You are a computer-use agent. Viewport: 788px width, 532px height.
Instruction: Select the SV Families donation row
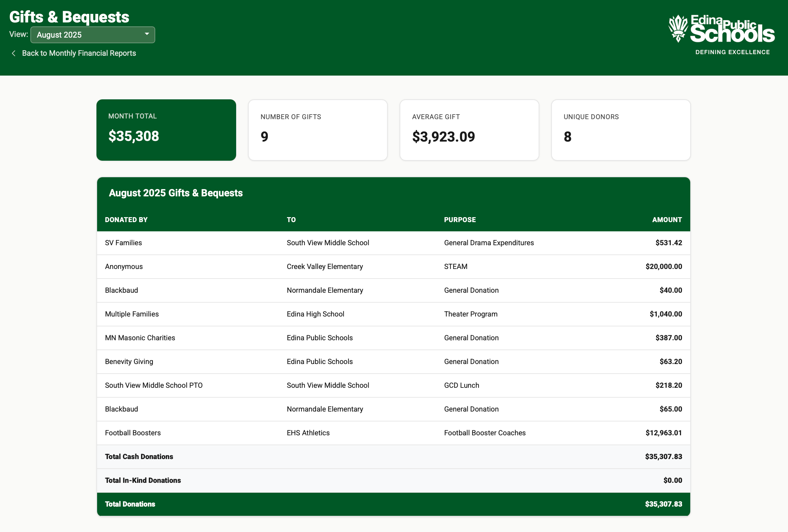tap(393, 243)
